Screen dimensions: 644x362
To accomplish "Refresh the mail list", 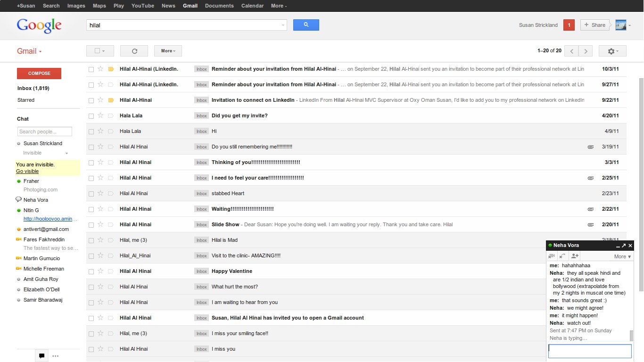I will (134, 51).
